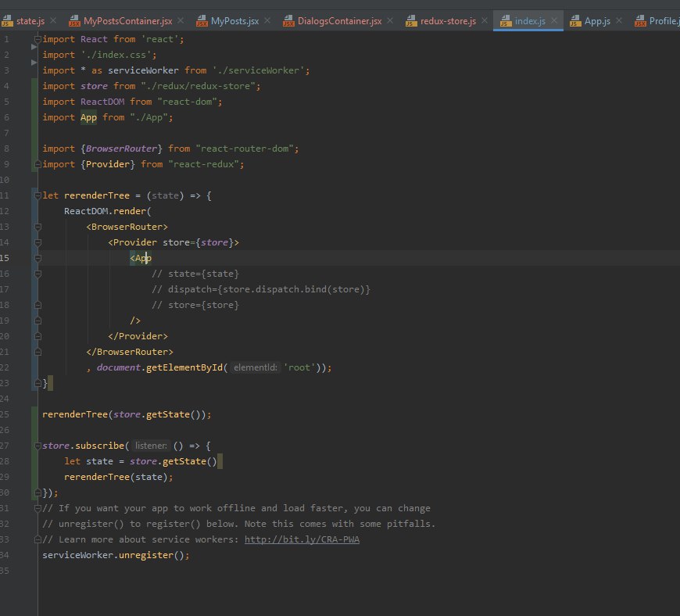This screenshot has width=680, height=616.
Task: Collapse the comment block at line 31
Action: tap(38, 508)
